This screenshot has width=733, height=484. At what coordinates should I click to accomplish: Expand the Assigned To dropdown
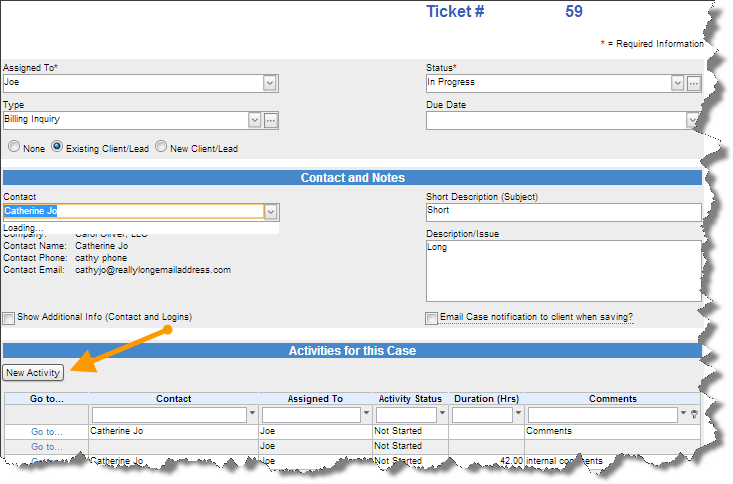(x=270, y=84)
